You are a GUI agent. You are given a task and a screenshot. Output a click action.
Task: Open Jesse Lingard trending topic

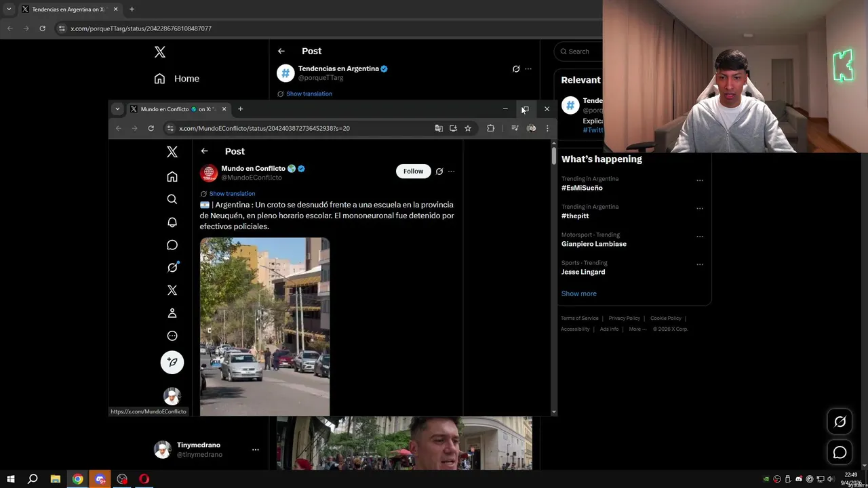(583, 272)
